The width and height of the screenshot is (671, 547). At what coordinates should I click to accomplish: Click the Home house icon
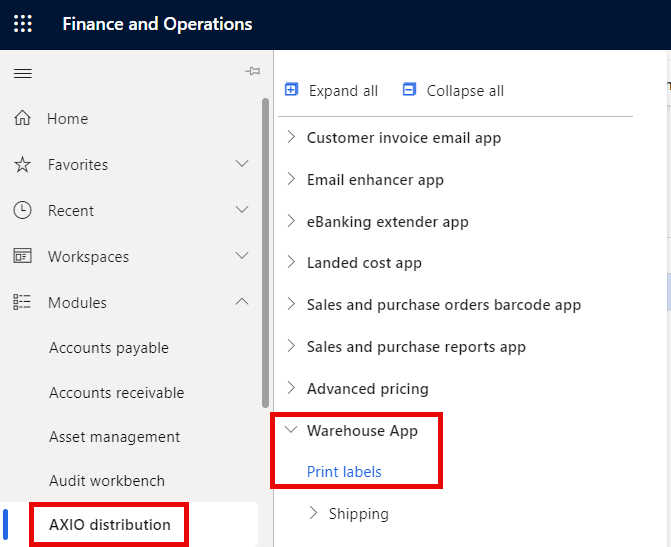click(x=22, y=119)
